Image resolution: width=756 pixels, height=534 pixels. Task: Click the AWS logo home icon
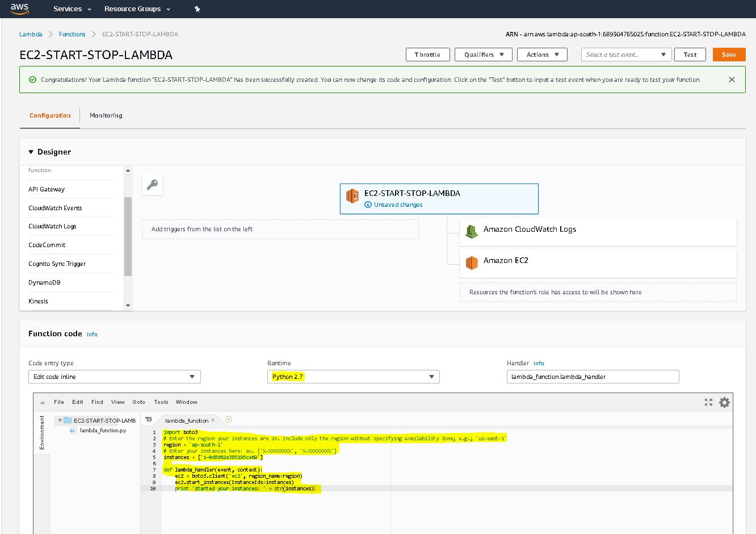click(19, 9)
